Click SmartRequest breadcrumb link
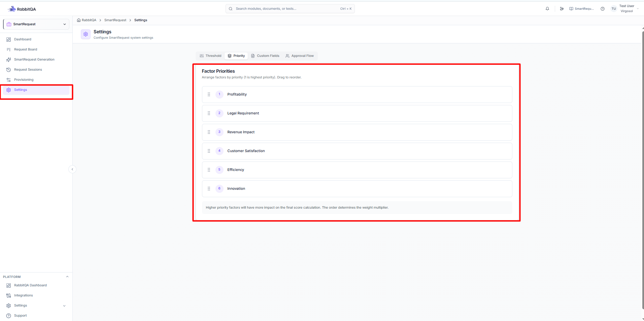Screen dimensions: 644x321 point(115,20)
